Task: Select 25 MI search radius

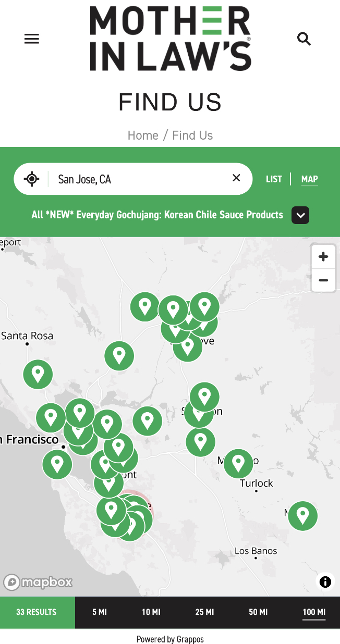Action: pyautogui.click(x=204, y=612)
